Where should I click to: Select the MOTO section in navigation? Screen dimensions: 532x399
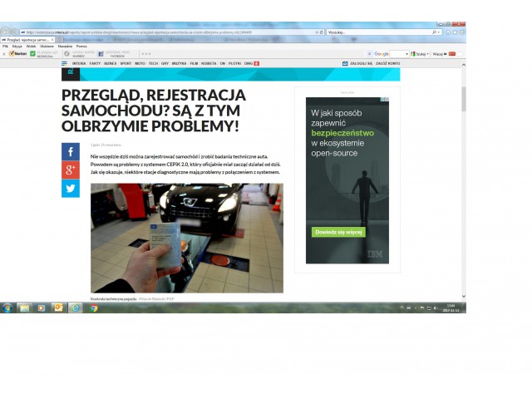coord(140,63)
